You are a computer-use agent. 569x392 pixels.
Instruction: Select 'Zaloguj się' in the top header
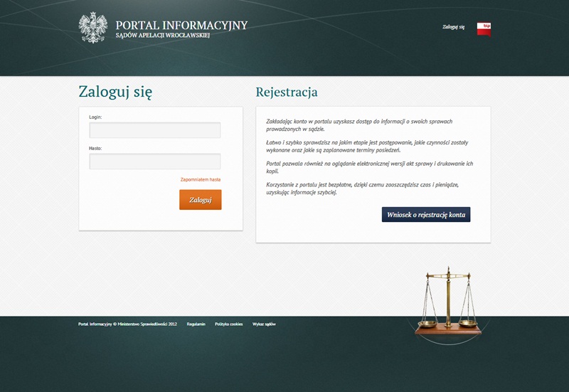point(453,27)
